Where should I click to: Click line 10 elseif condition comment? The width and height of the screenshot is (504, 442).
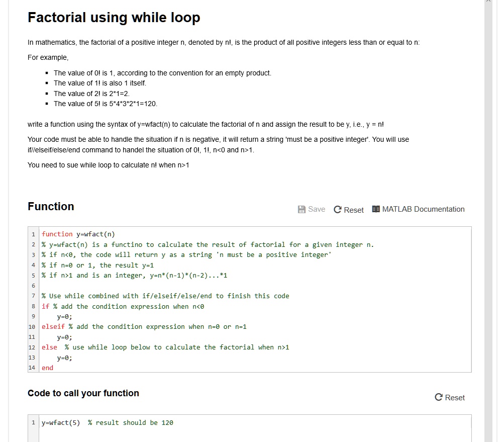click(x=157, y=327)
